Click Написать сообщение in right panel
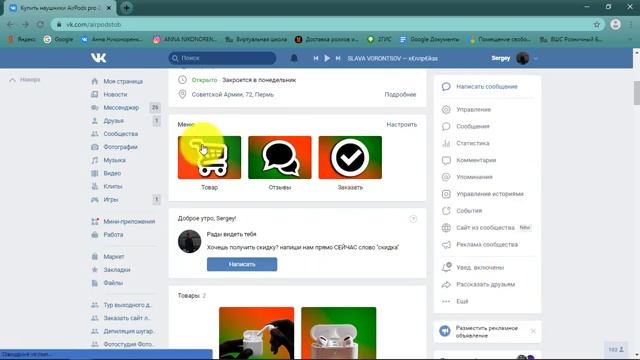The height and width of the screenshot is (360, 640). (x=487, y=87)
